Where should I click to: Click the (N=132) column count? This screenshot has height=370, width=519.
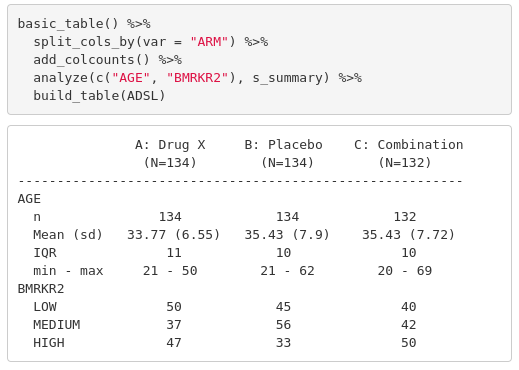[405, 163]
